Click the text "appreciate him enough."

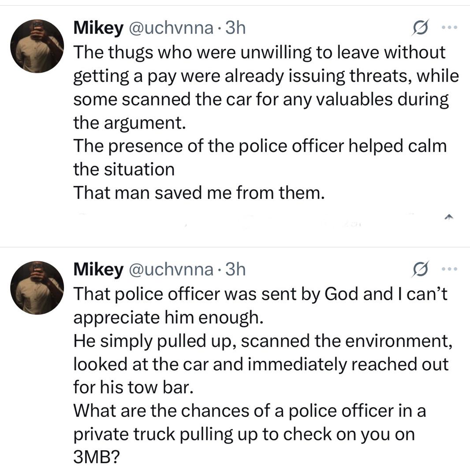pyautogui.click(x=168, y=317)
